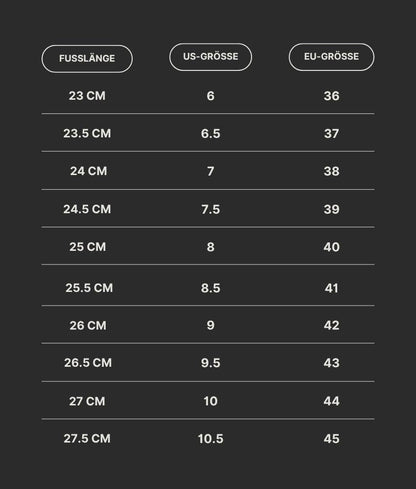Pick US size 10.5 cell

[210, 439]
